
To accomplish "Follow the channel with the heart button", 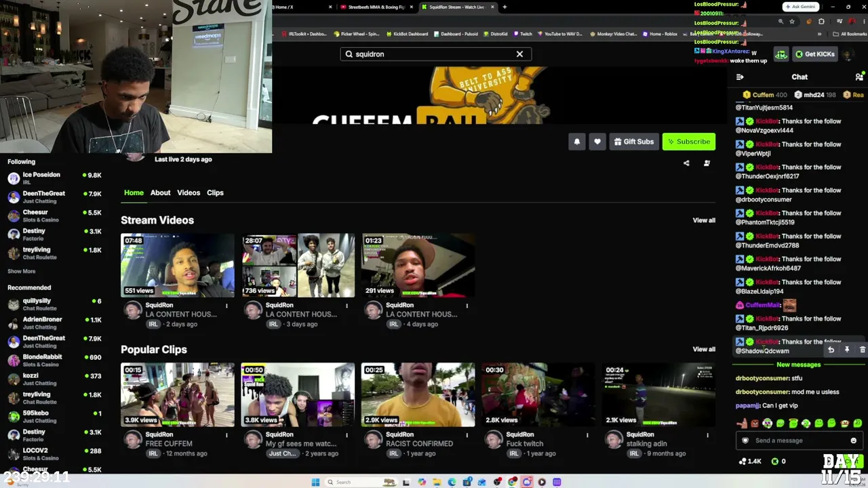I will point(597,142).
